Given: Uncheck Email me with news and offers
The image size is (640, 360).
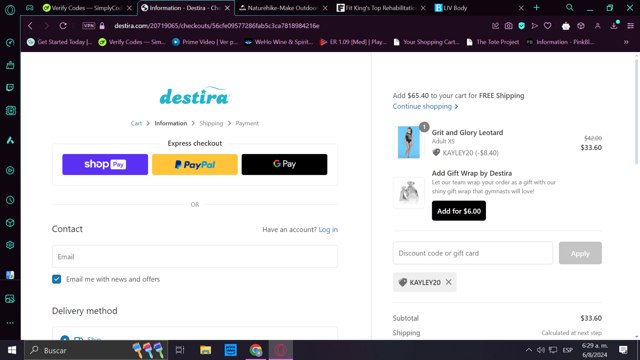Looking at the screenshot, I should [56, 279].
